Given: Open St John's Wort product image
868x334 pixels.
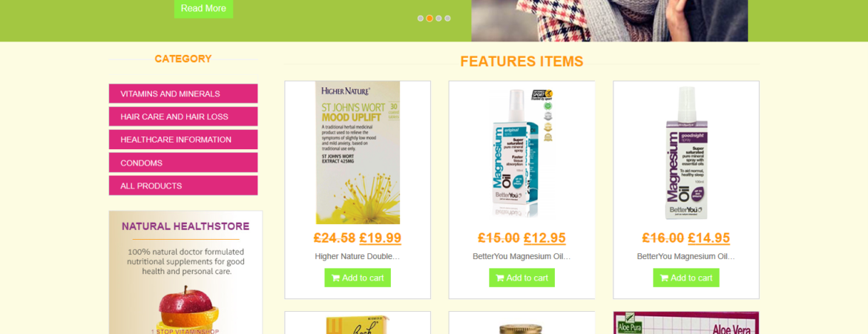Looking at the screenshot, I should (358, 153).
